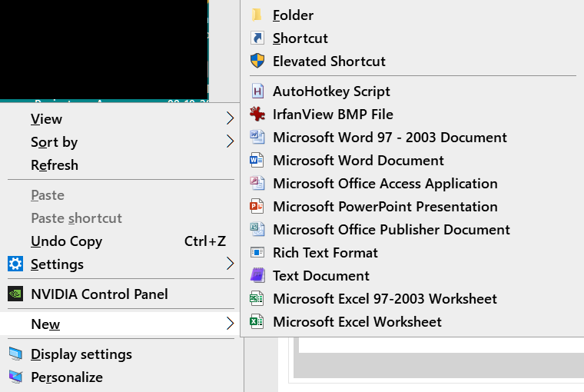Create a new Microsoft Word Document
The width and height of the screenshot is (584, 392).
pos(413,161)
